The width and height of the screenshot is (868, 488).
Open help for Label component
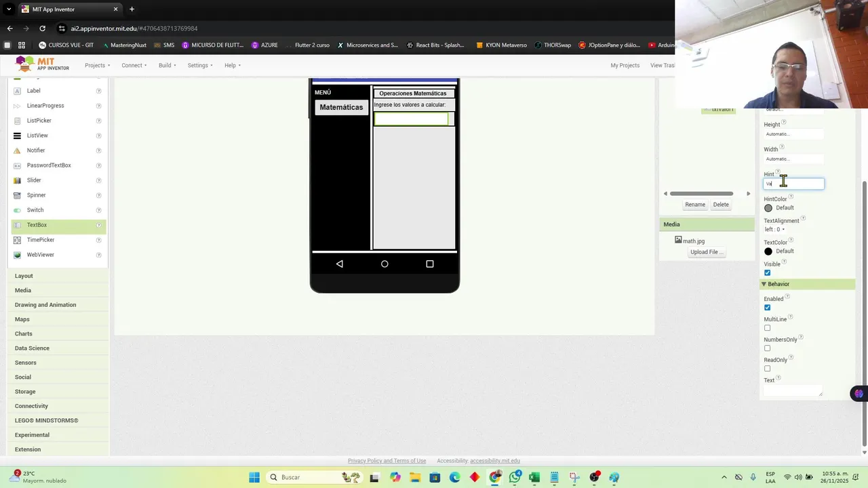click(99, 91)
